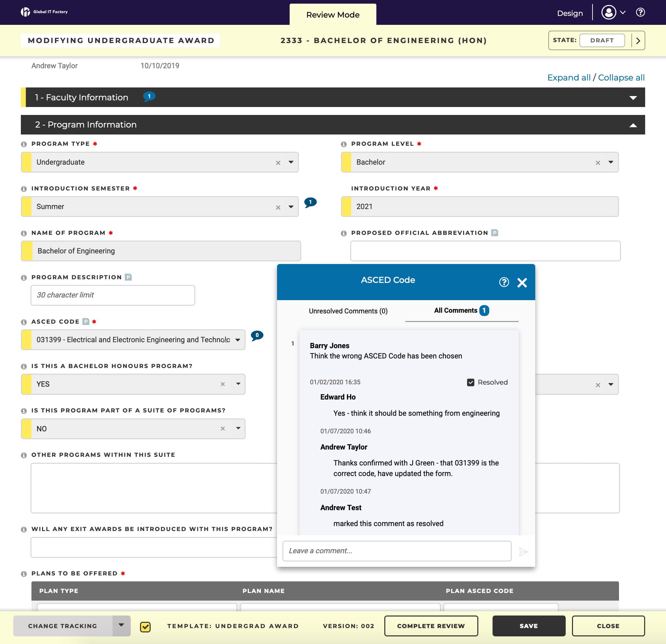Click the Expand all link
Image resolution: width=666 pixels, height=644 pixels.
click(x=569, y=78)
